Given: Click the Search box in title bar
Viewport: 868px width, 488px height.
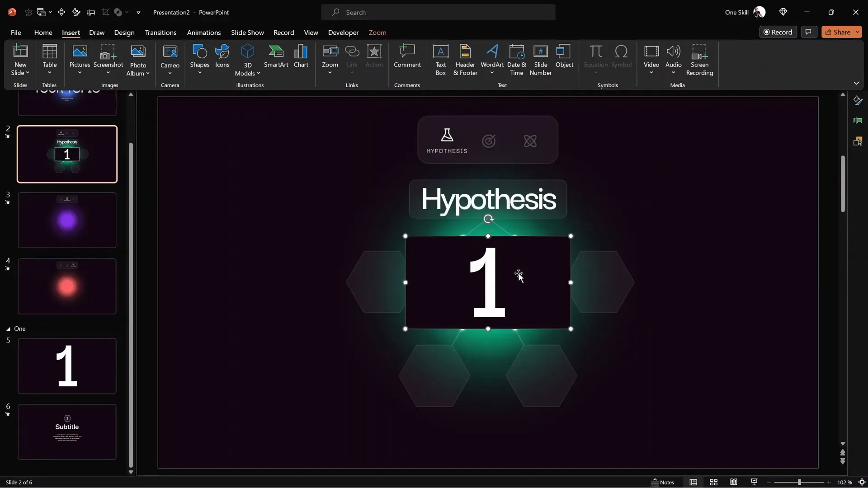Looking at the screenshot, I should click(438, 12).
